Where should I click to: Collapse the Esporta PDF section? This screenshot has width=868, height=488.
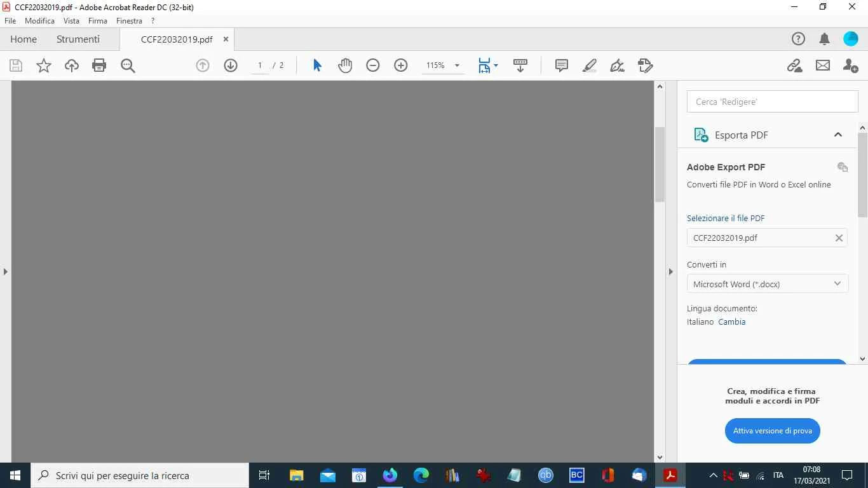[838, 135]
